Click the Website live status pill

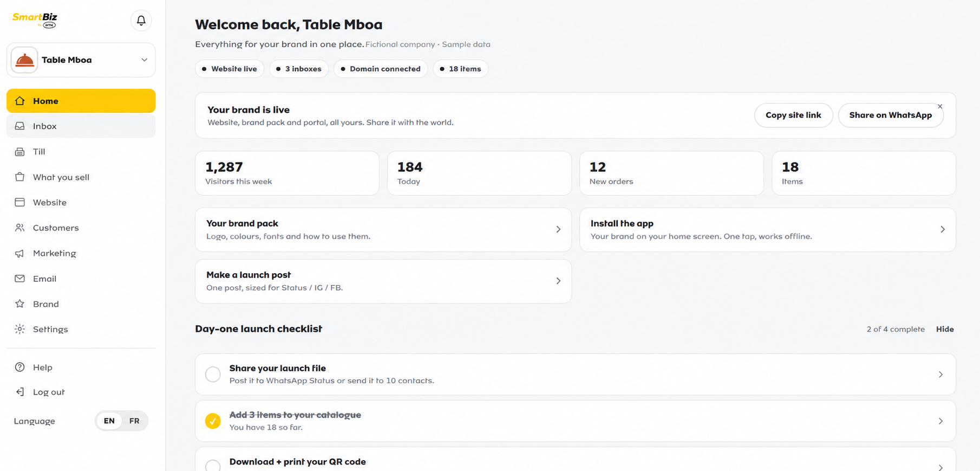[x=230, y=69]
